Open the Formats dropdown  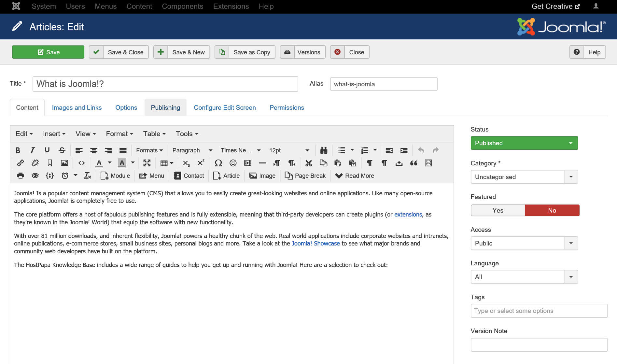pos(149,150)
